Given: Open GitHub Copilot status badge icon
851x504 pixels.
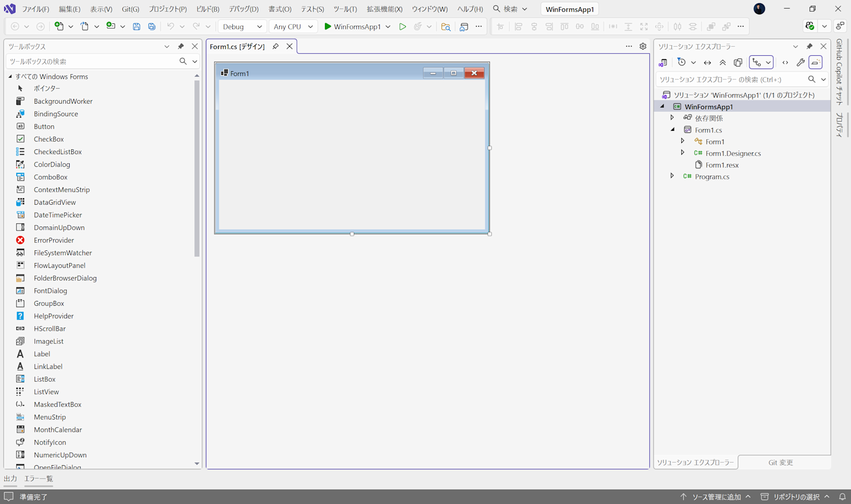Looking at the screenshot, I should 810,26.
